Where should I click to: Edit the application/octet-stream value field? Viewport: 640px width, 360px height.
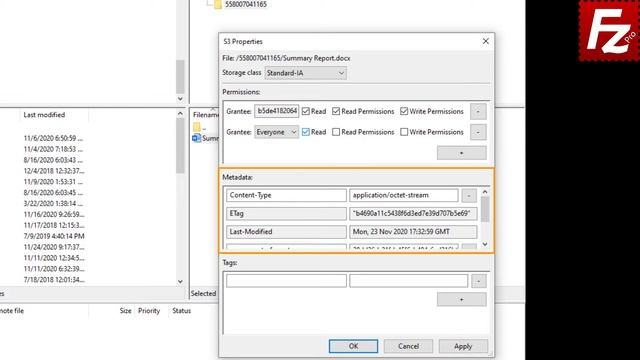click(404, 195)
